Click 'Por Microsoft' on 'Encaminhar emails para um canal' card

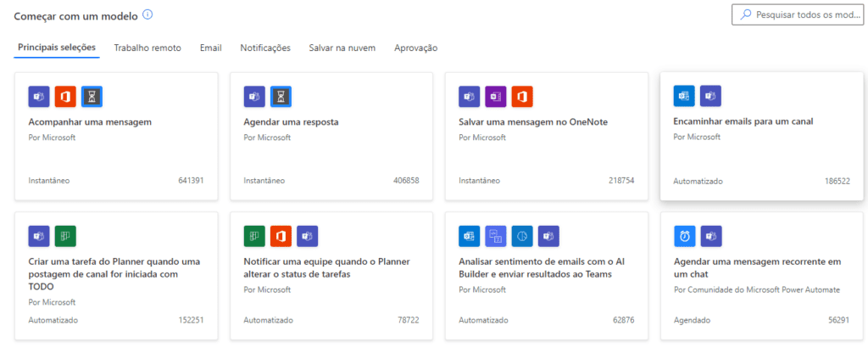(697, 137)
